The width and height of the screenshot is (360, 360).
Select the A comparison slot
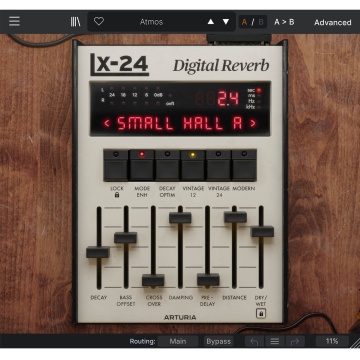tap(245, 22)
